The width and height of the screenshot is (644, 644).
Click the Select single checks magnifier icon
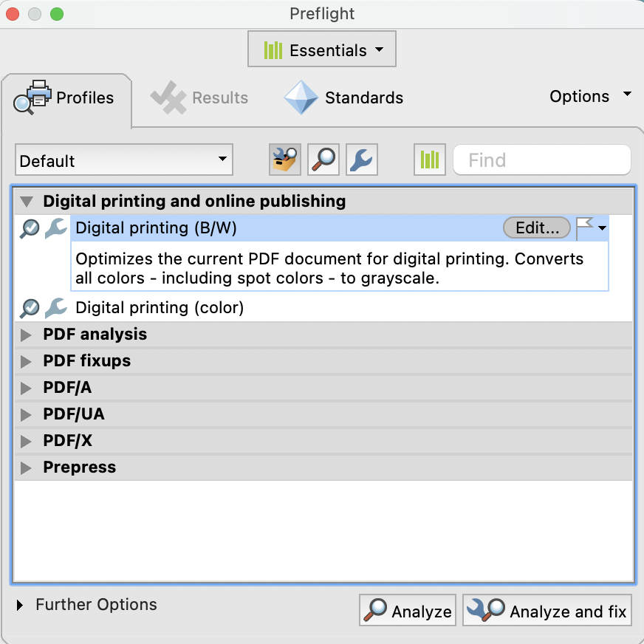tap(323, 160)
